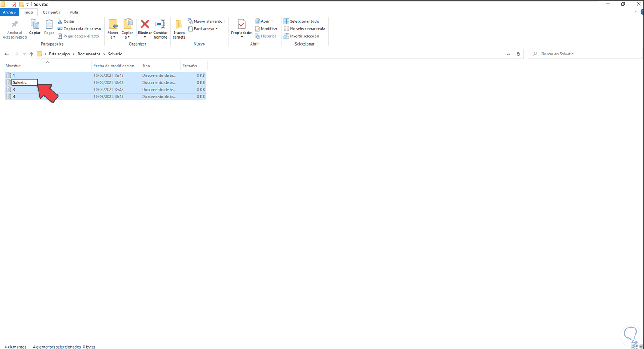Open the Archivo menu tab

pos(9,12)
